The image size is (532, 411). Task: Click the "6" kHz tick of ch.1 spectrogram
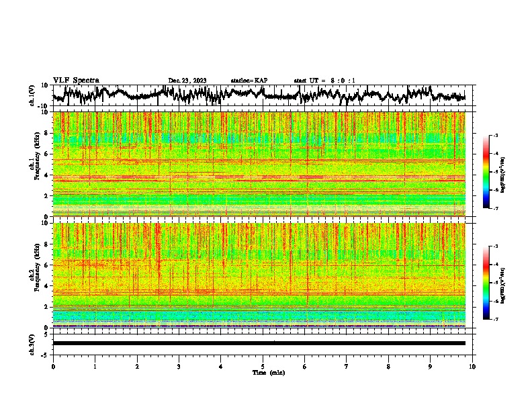pos(47,154)
